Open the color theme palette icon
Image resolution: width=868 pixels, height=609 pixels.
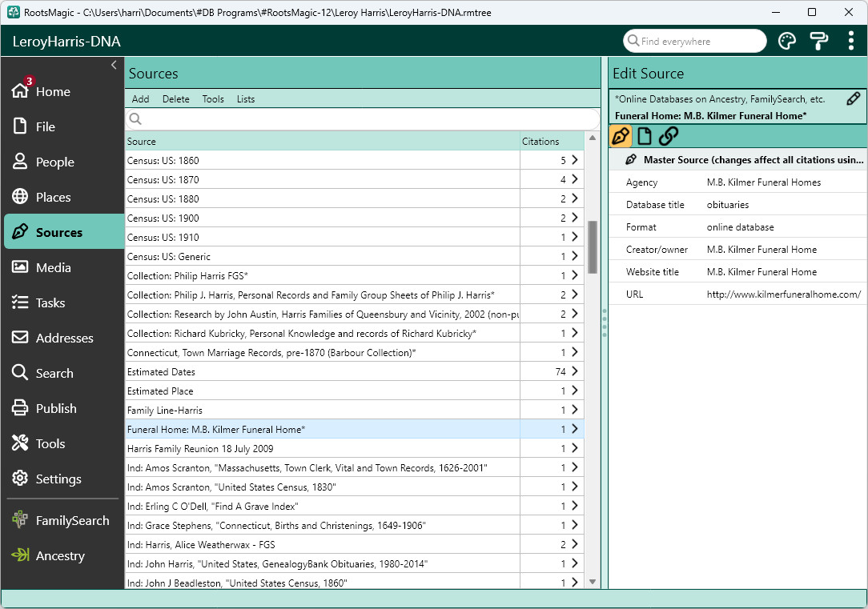[x=786, y=42]
